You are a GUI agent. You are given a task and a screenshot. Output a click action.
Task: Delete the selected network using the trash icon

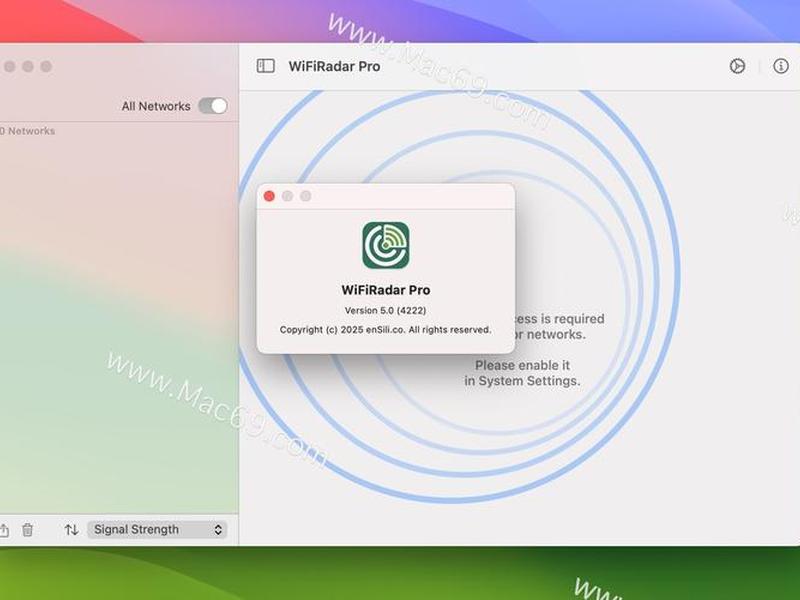tap(28, 530)
